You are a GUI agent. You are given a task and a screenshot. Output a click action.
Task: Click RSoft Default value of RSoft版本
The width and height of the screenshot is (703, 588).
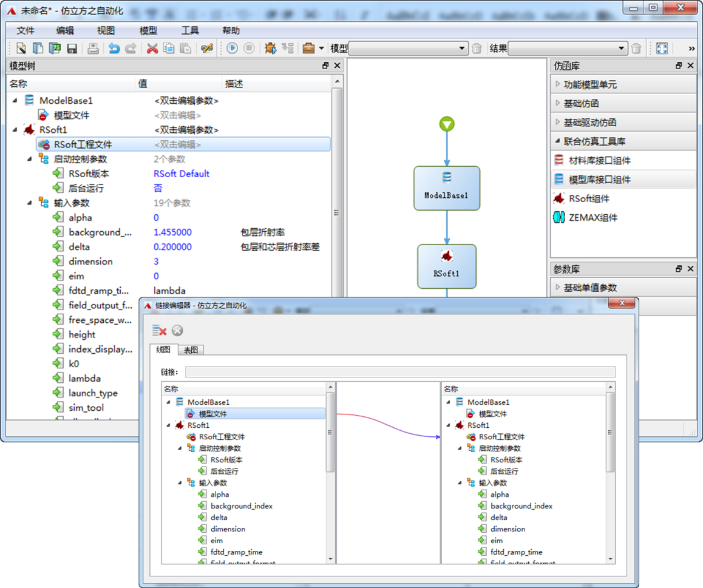tap(182, 174)
